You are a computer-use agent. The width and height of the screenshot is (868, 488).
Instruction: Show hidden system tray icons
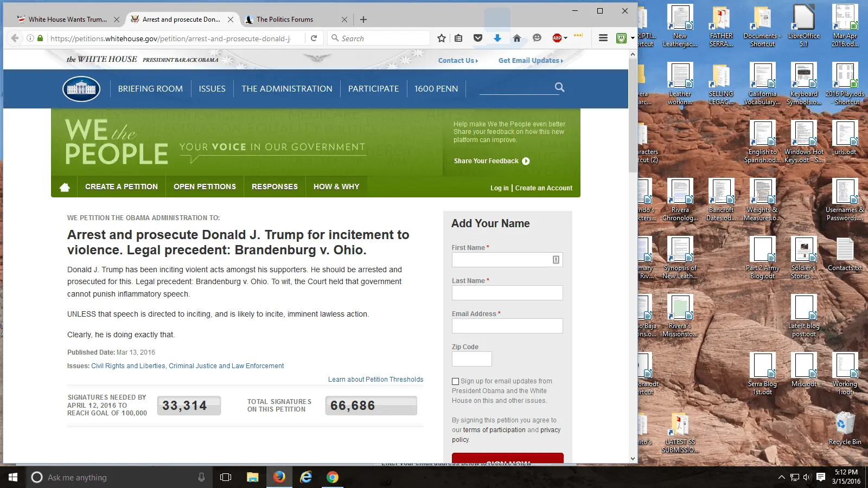click(x=781, y=477)
